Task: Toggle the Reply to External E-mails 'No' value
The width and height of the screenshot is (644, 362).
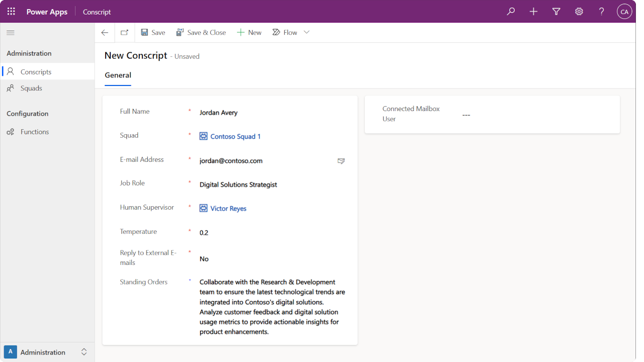Action: pos(204,259)
